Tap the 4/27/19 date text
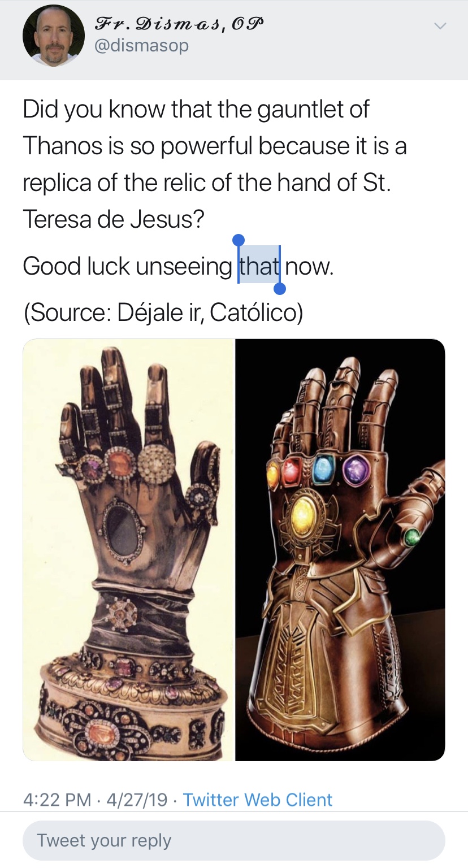 136,800
